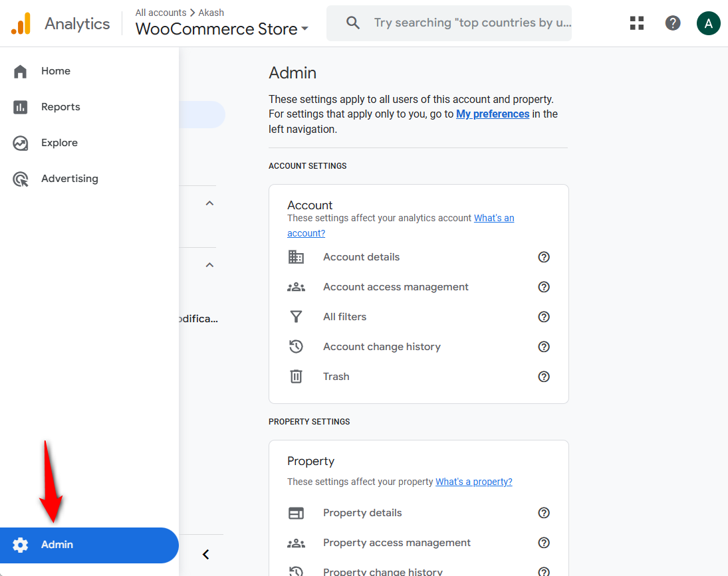Click the Account access management people icon
The height and width of the screenshot is (576, 728).
coord(297,287)
